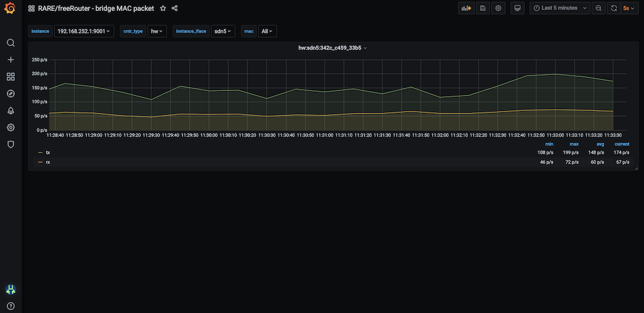644x313 pixels.
Task: Click the tx series color swatch
Action: [40, 153]
